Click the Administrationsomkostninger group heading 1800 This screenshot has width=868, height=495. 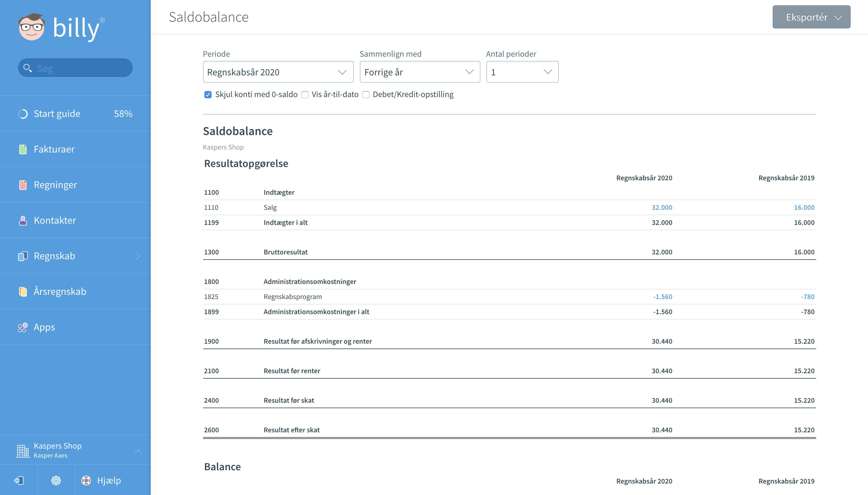tap(310, 282)
